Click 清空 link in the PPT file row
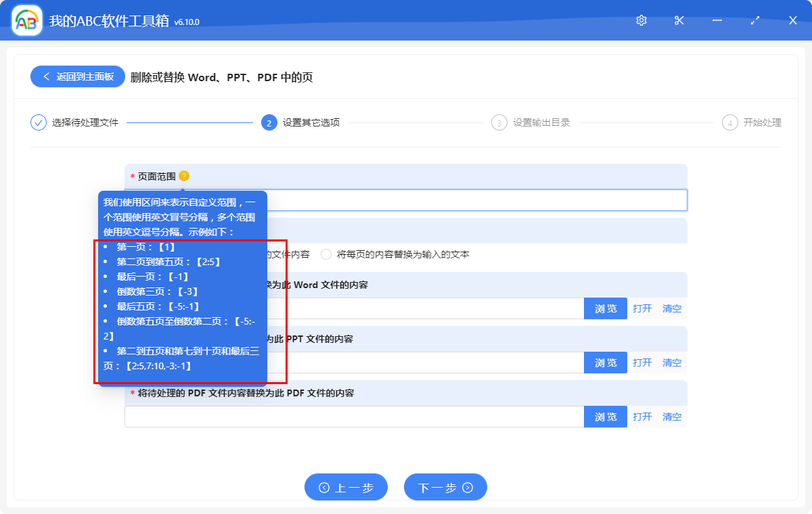Screen dimensions: 812x514 click(x=672, y=363)
